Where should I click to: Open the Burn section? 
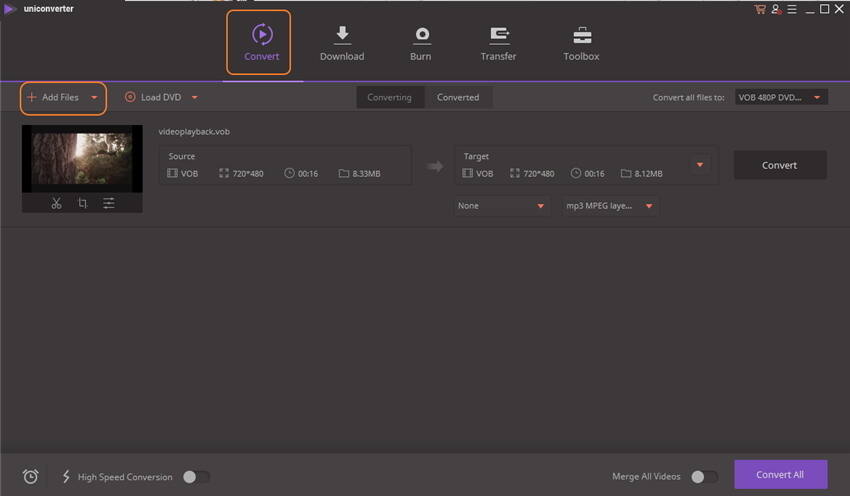pos(421,42)
